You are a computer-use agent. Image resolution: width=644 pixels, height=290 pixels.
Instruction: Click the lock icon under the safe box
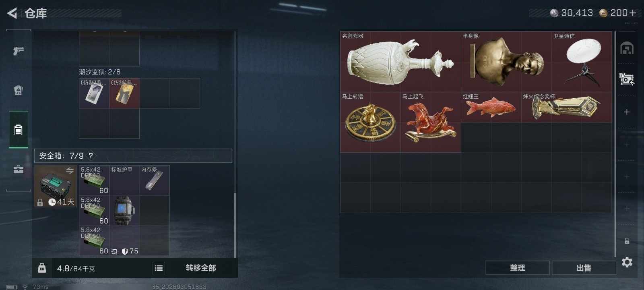click(x=40, y=203)
